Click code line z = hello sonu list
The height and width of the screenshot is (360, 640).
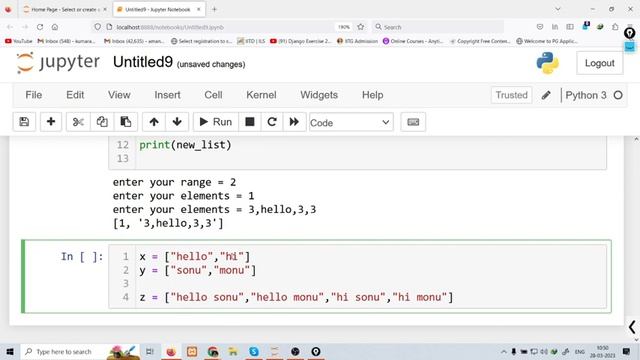coord(296,297)
